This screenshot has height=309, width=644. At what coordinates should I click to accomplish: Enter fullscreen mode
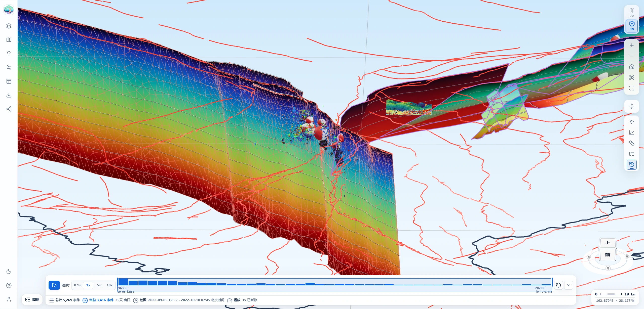(x=632, y=88)
